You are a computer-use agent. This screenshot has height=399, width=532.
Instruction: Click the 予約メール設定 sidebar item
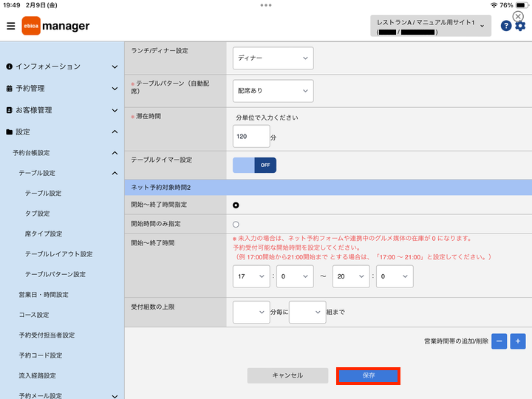41,396
